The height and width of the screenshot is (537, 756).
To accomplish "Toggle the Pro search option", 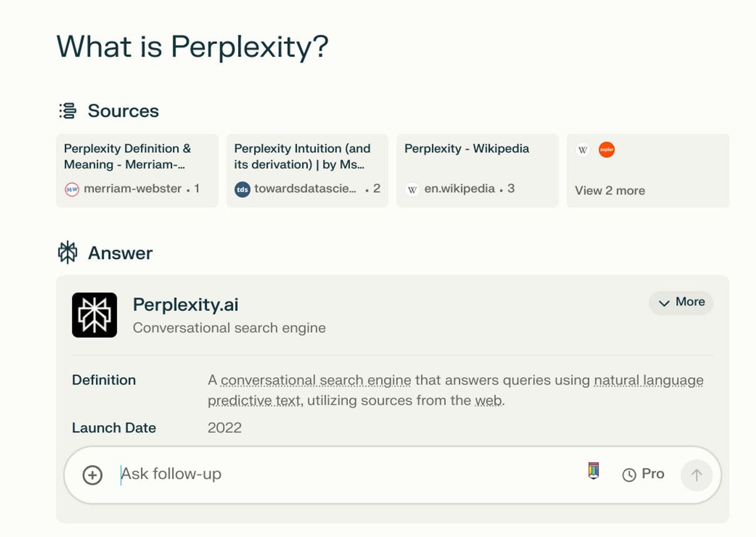I will [x=643, y=474].
